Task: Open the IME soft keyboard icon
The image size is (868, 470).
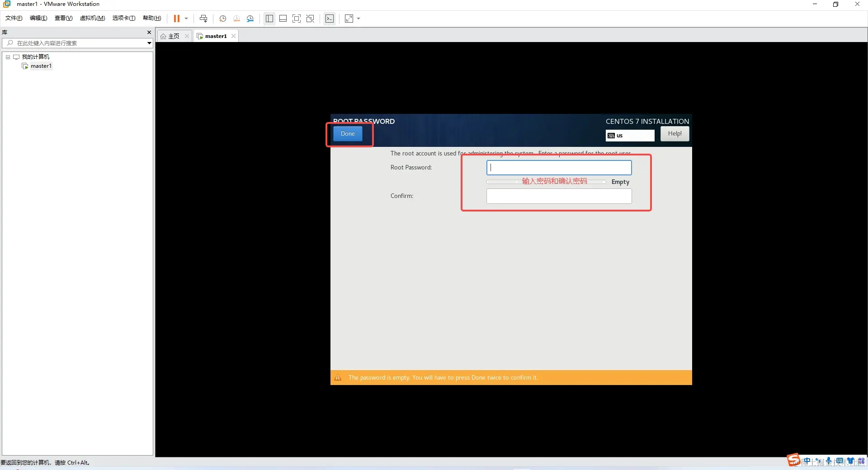Action: pos(840,461)
